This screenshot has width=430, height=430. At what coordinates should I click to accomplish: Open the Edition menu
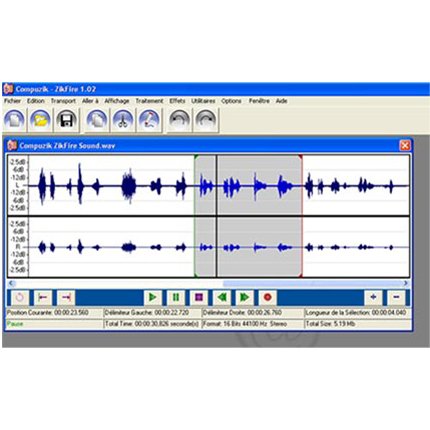(36, 101)
